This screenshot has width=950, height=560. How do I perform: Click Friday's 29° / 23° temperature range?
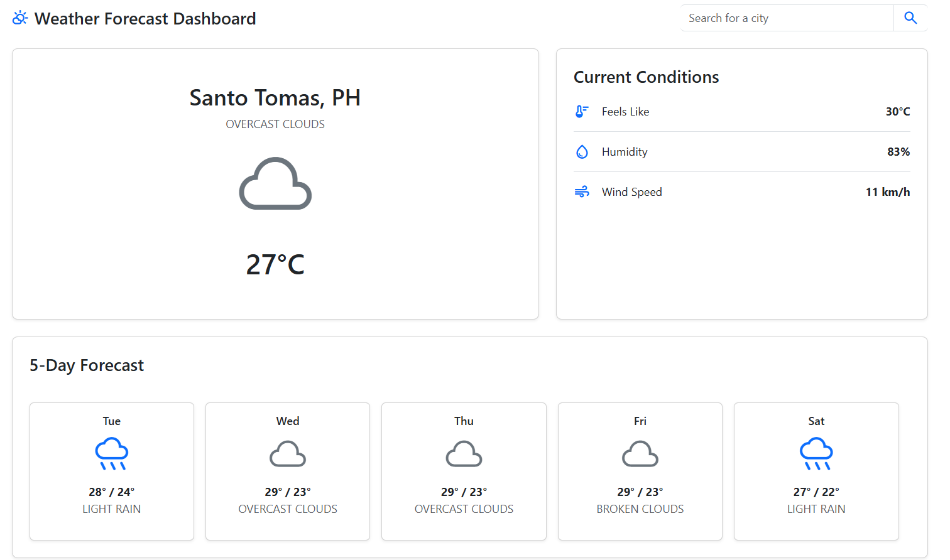[640, 492]
